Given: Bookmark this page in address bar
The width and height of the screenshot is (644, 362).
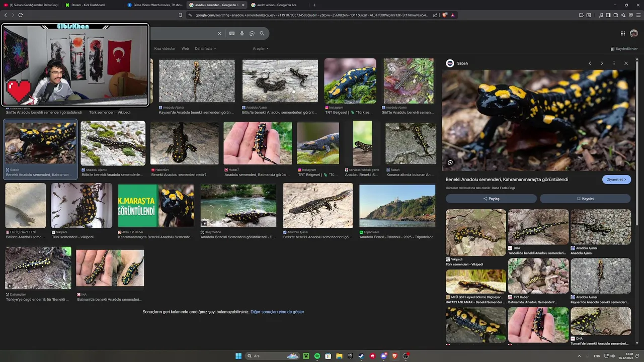Looking at the screenshot, I should [x=180, y=15].
